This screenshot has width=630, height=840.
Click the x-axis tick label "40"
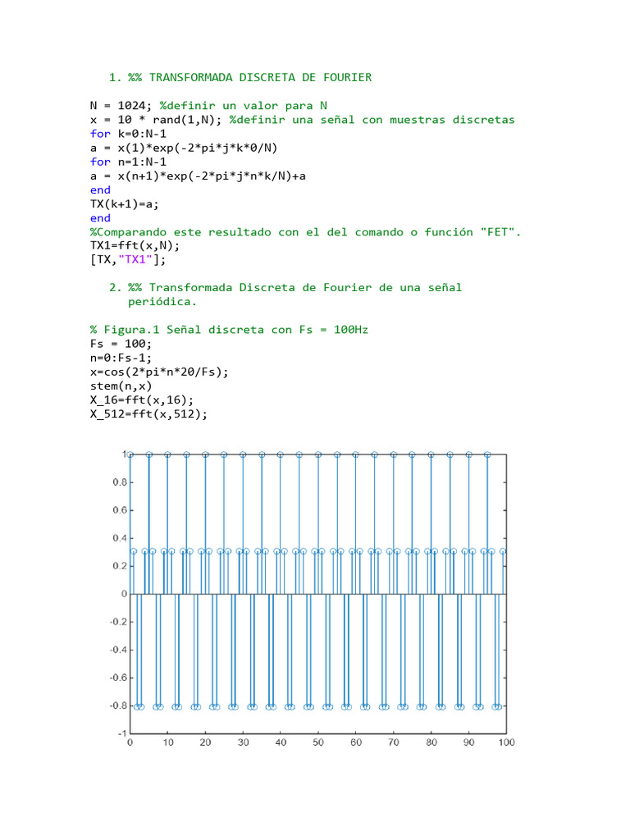tap(281, 742)
